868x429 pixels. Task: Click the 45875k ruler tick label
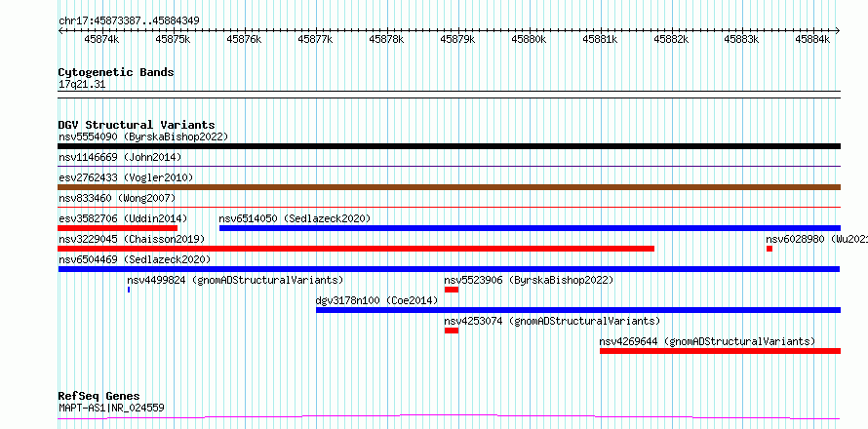174,39
